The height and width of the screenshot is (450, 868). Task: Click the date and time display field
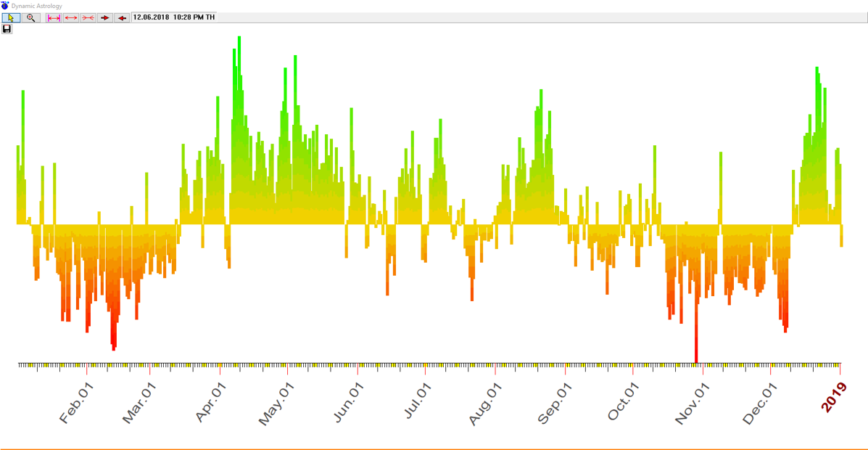pos(173,17)
